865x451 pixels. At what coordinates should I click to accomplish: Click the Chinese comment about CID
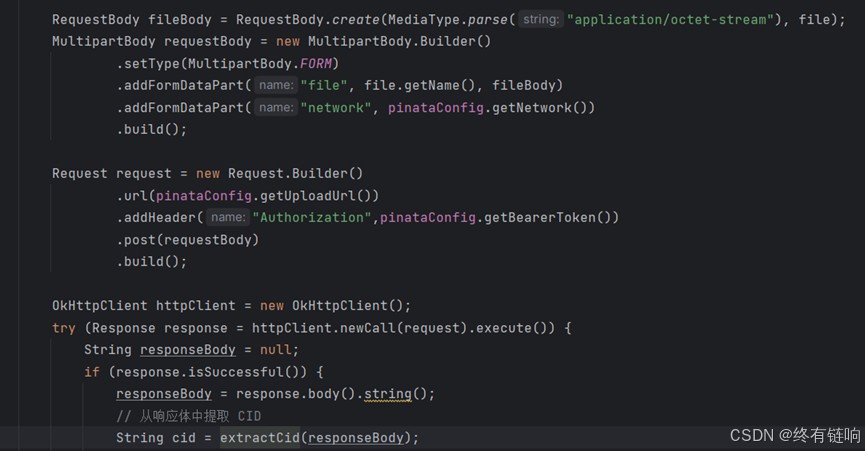pyautogui.click(x=188, y=416)
